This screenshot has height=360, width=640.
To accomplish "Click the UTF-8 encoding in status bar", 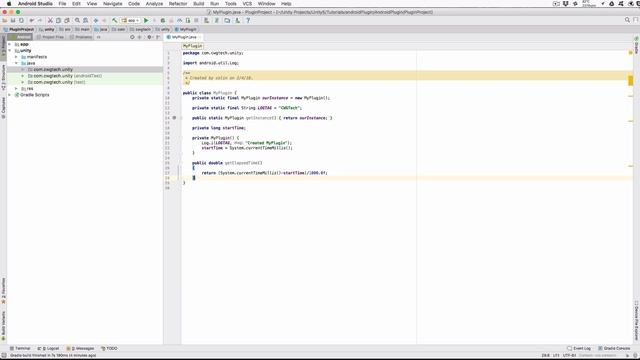I will (x=569, y=356).
